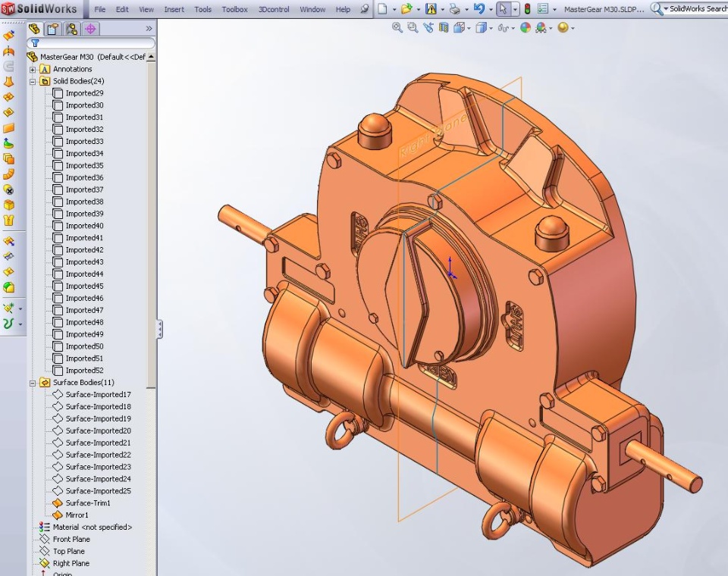Click the greyed Swept Surface icon
This screenshot has height=576, width=728.
(9, 67)
